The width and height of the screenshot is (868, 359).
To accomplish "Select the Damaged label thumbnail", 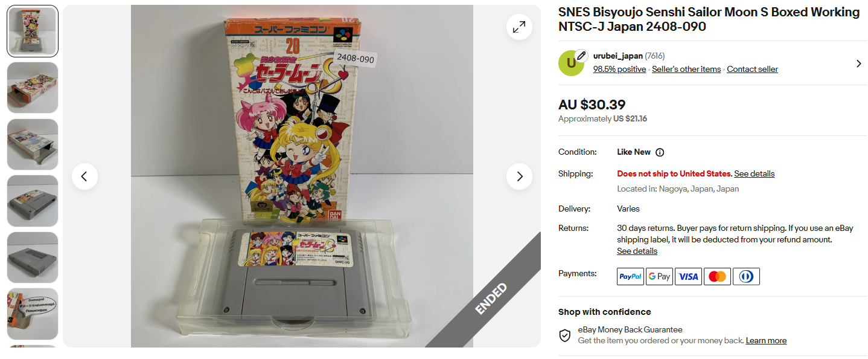I will [x=33, y=314].
